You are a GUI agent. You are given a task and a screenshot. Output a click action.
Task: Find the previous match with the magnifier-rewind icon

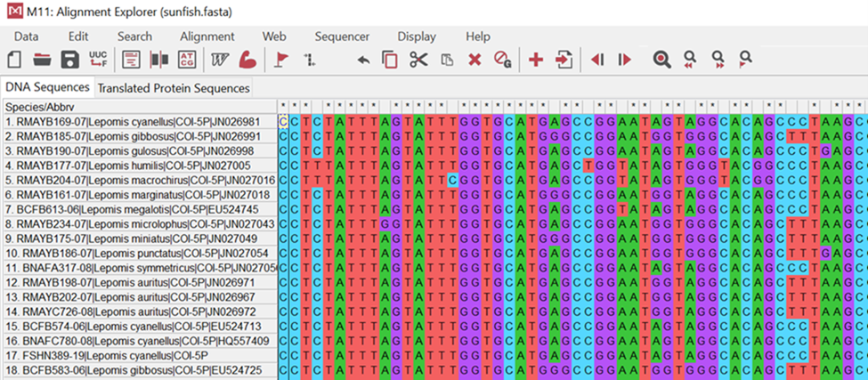point(690,60)
